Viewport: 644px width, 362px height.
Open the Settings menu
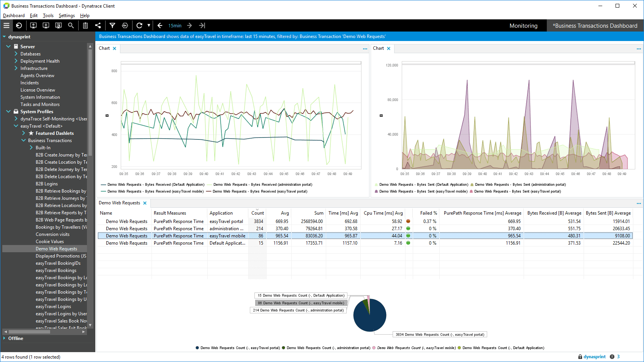pos(67,16)
